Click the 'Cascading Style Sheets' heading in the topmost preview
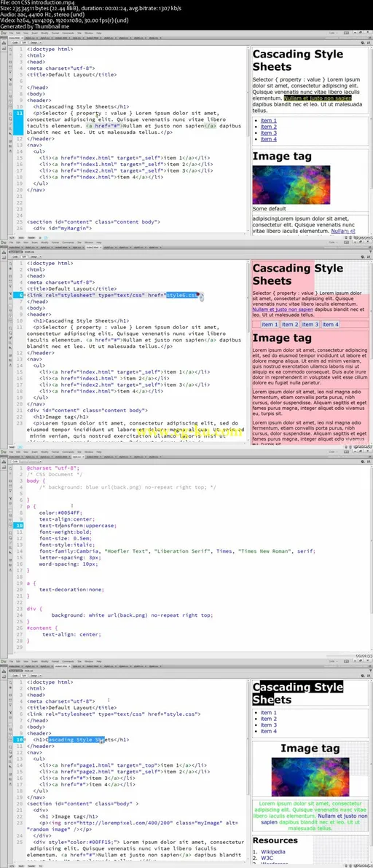The width and height of the screenshot is (373, 868). click(x=298, y=60)
